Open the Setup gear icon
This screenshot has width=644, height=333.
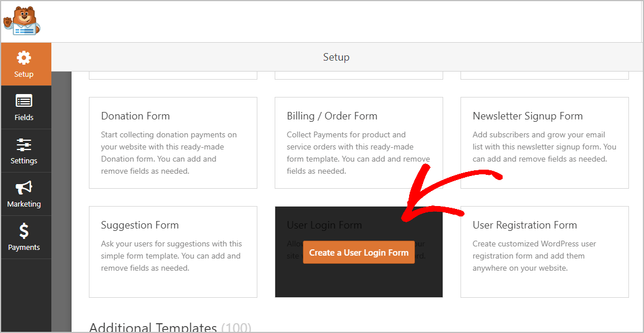pos(24,58)
